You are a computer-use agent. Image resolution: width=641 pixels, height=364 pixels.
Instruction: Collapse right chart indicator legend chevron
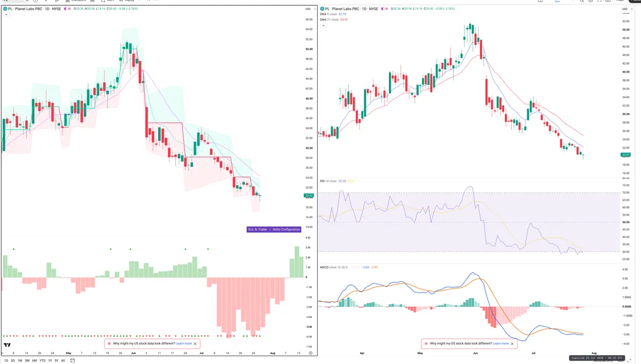tap(322, 26)
